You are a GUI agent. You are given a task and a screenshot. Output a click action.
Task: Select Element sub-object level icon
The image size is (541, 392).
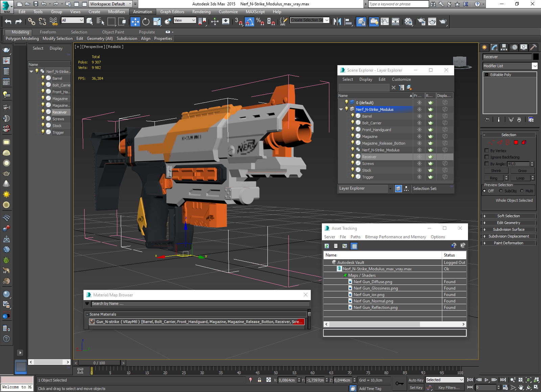524,142
